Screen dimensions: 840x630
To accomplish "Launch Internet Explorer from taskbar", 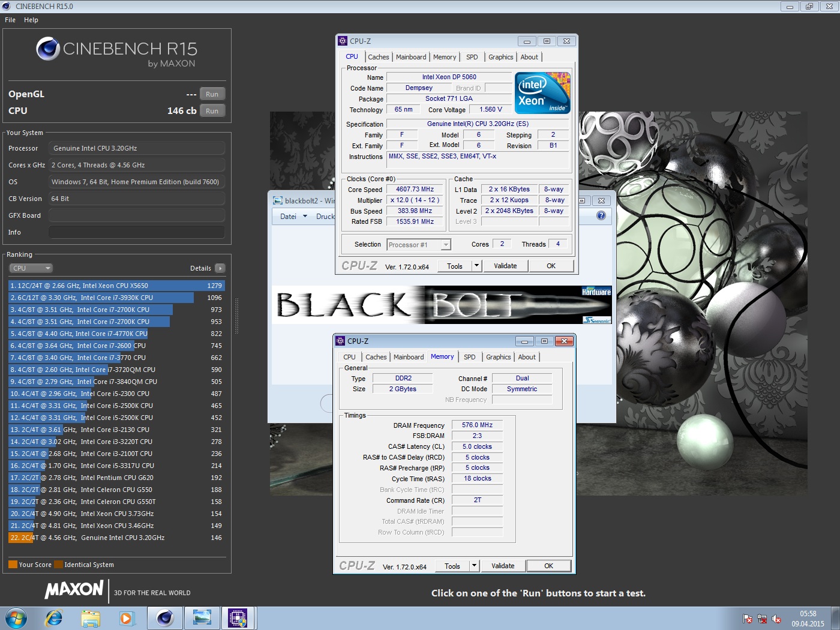I will [x=54, y=618].
